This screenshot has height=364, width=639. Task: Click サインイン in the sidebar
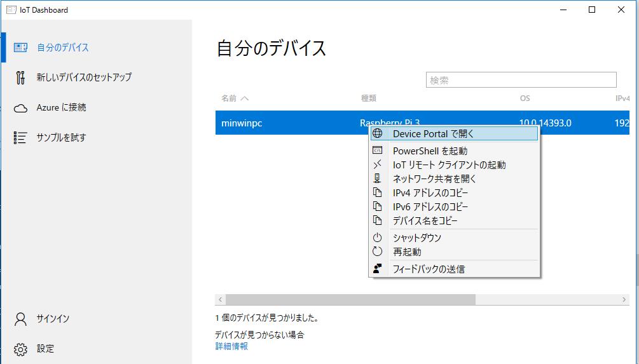pos(97,319)
